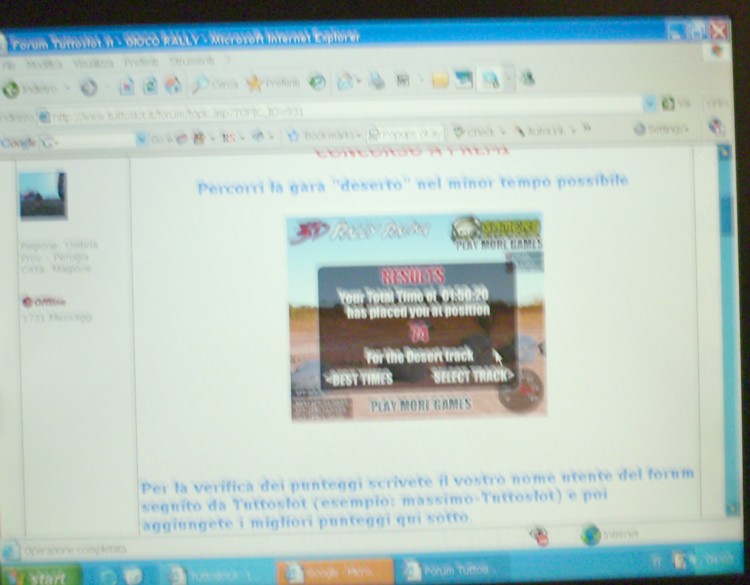
Task: Click the user avatar thumbnail
Action: 43,195
